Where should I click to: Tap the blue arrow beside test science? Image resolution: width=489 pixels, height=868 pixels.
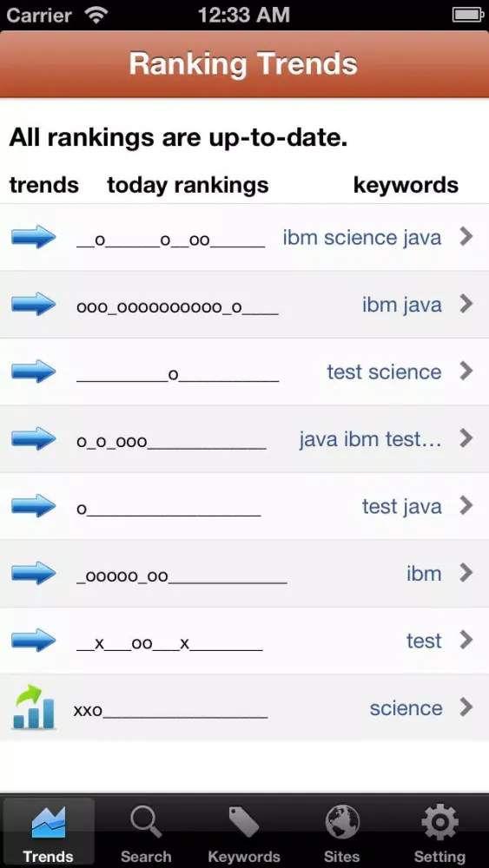[x=34, y=372]
